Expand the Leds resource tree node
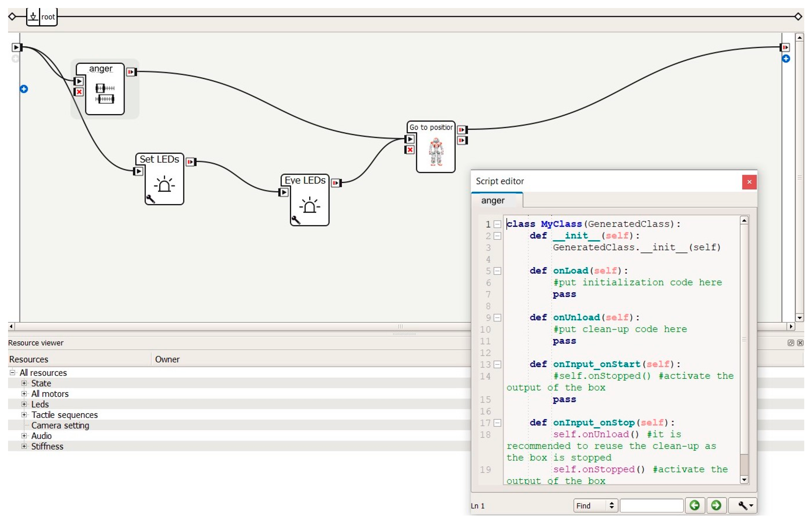Image resolution: width=812 pixels, height=523 pixels. pos(24,405)
